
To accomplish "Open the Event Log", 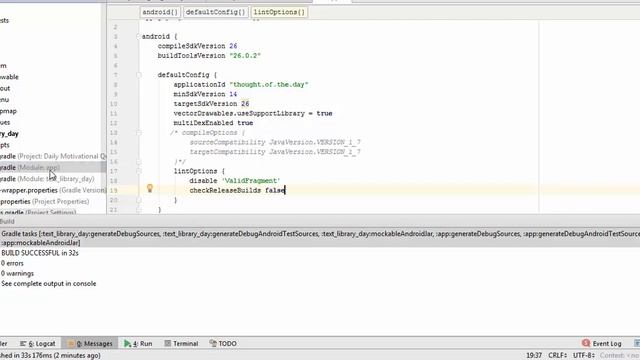I will point(602,344).
